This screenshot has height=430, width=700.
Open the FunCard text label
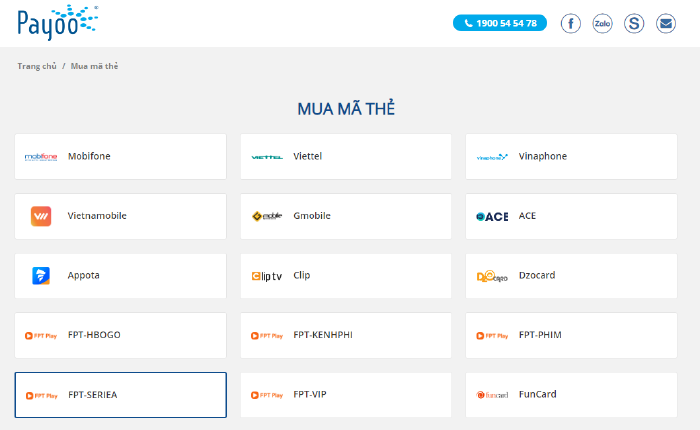537,394
